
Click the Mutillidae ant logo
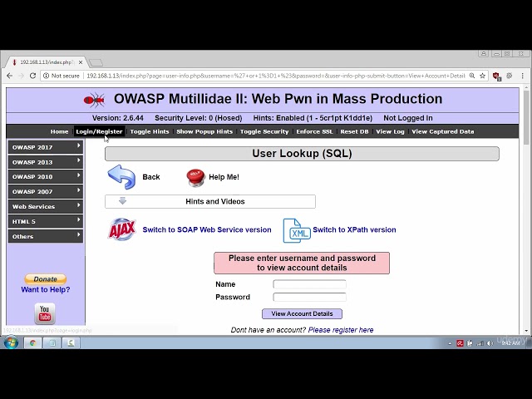coord(94,100)
